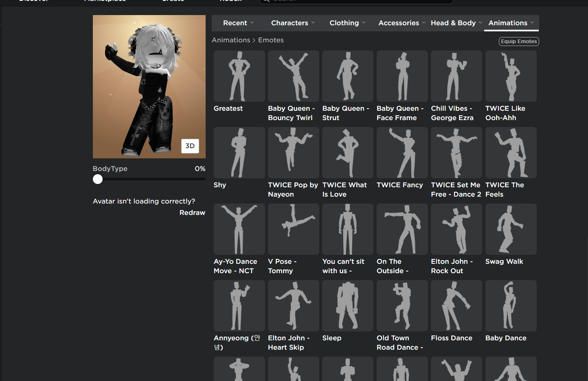Choose the Elton John - Heart Skip emote
588x381 pixels.
pos(293,306)
